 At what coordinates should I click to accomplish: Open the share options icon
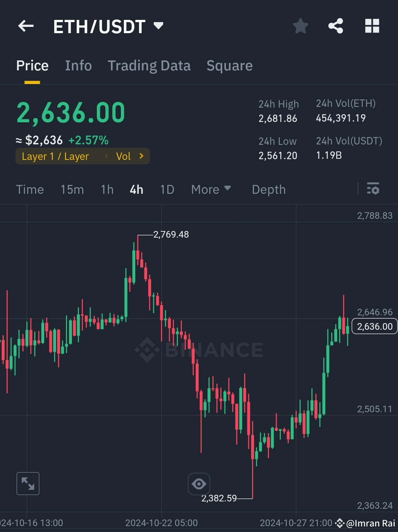tap(336, 26)
